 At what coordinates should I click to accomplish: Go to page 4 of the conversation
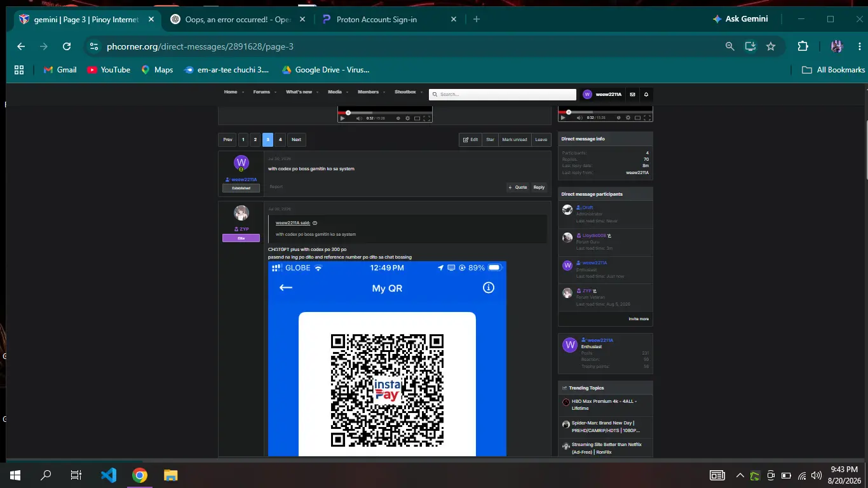tap(280, 140)
